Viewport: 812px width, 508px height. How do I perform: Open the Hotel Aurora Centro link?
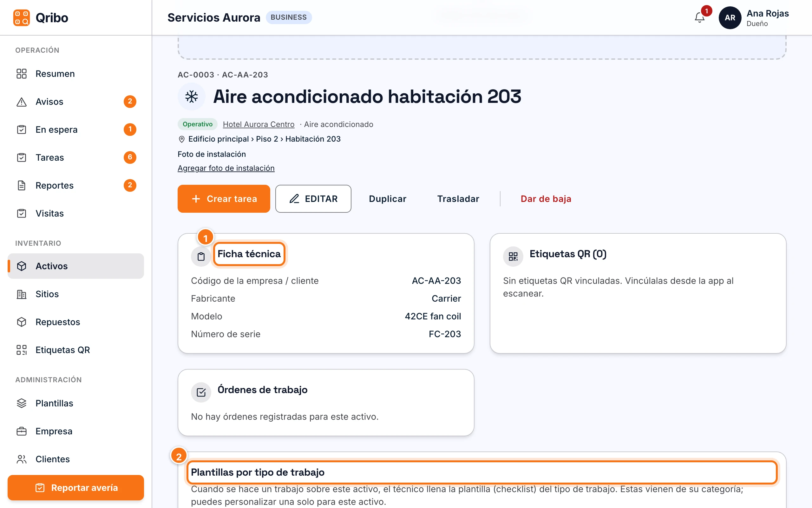click(x=259, y=124)
